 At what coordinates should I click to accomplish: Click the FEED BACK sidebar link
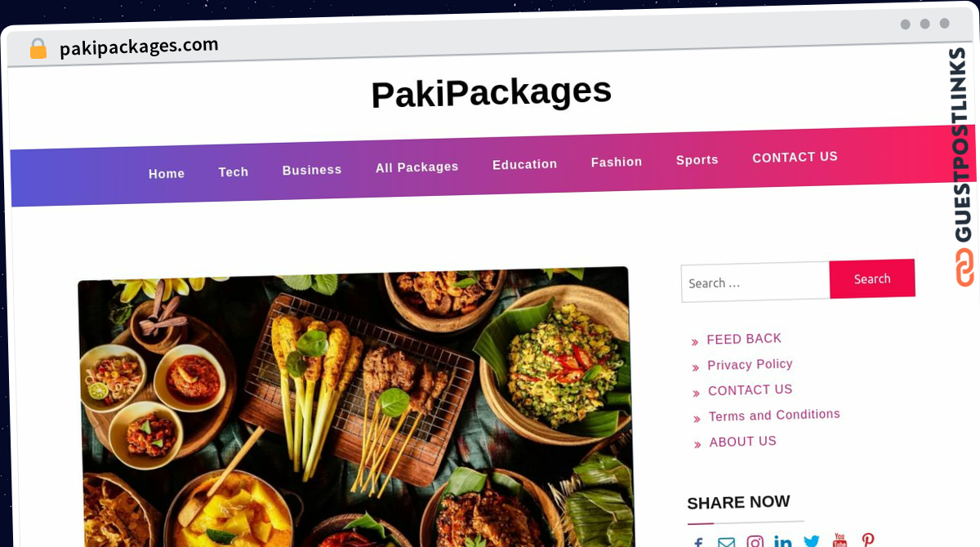pyautogui.click(x=744, y=339)
